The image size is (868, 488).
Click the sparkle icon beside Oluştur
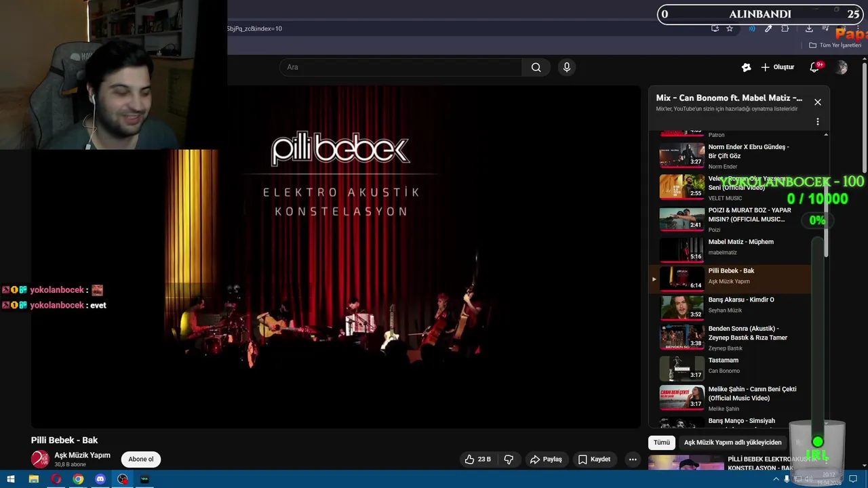(x=746, y=67)
